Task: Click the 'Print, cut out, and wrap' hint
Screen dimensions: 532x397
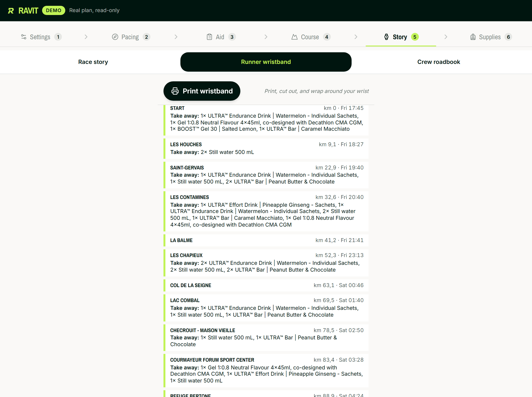Action: coord(317,91)
